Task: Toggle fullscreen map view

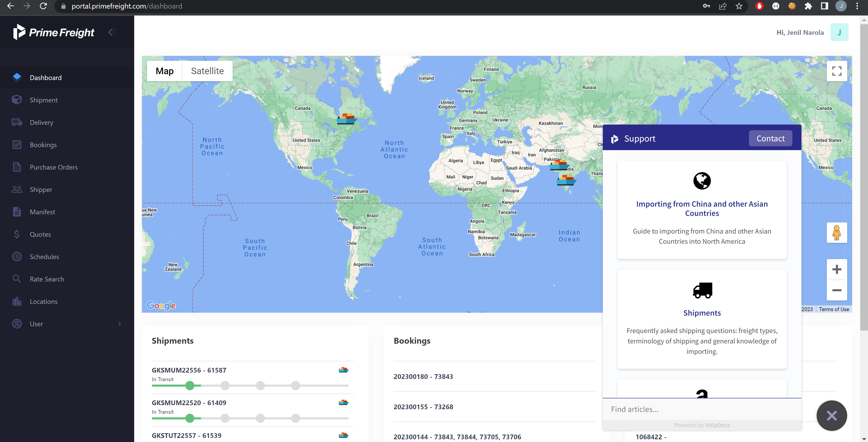Action: point(837,71)
